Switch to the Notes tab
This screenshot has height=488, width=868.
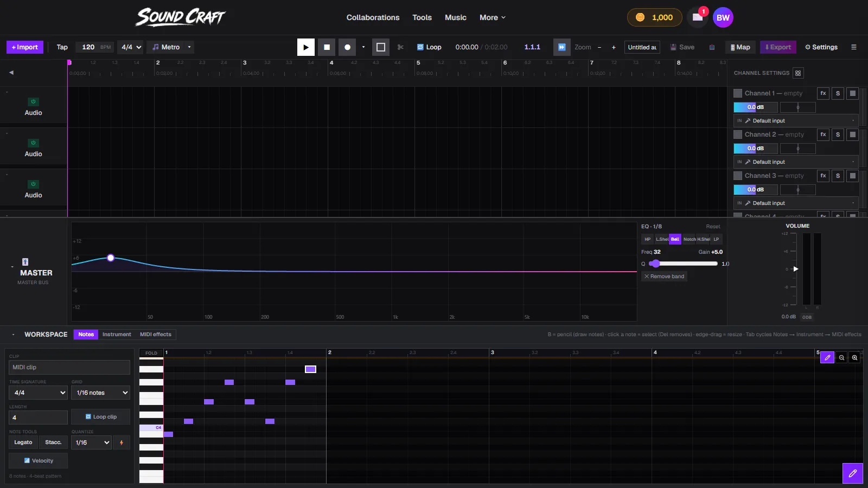pos(86,335)
